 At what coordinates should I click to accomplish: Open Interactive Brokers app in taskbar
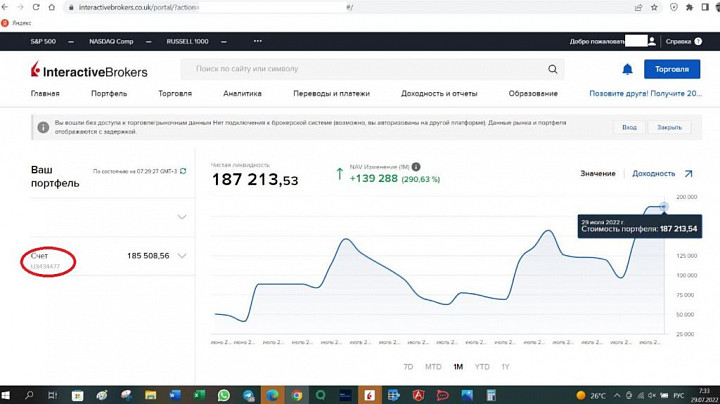(370, 395)
